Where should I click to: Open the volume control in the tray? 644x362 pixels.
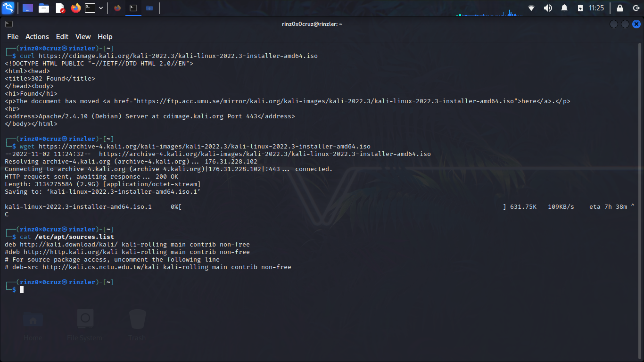548,8
